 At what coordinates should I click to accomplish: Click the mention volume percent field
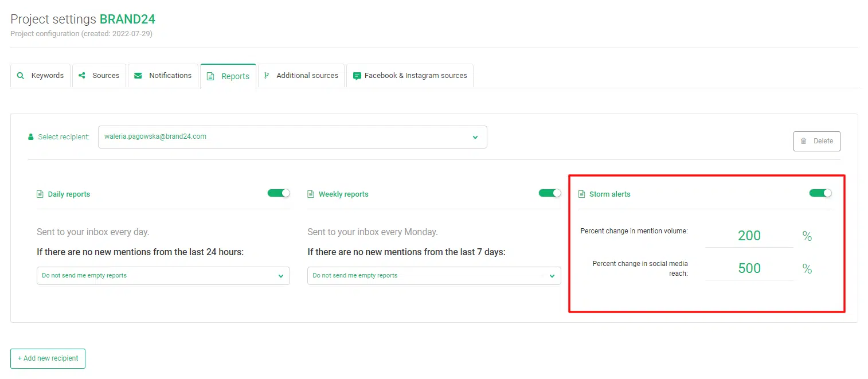tap(749, 236)
